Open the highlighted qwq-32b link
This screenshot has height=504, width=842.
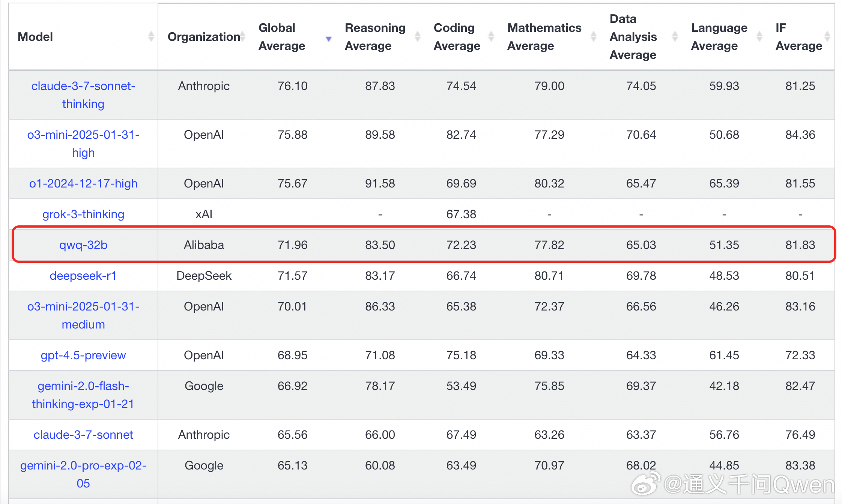pos(83,245)
